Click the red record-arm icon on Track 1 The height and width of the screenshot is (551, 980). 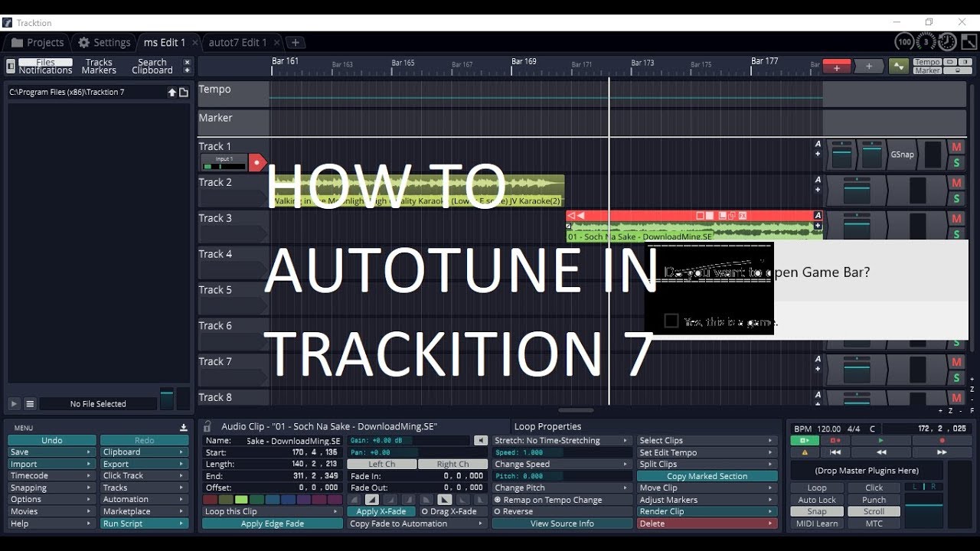(256, 162)
